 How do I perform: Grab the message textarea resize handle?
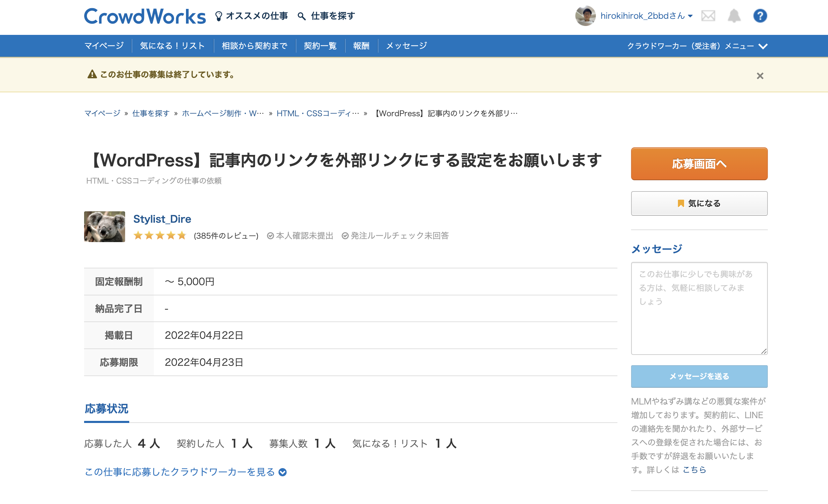coord(764,351)
